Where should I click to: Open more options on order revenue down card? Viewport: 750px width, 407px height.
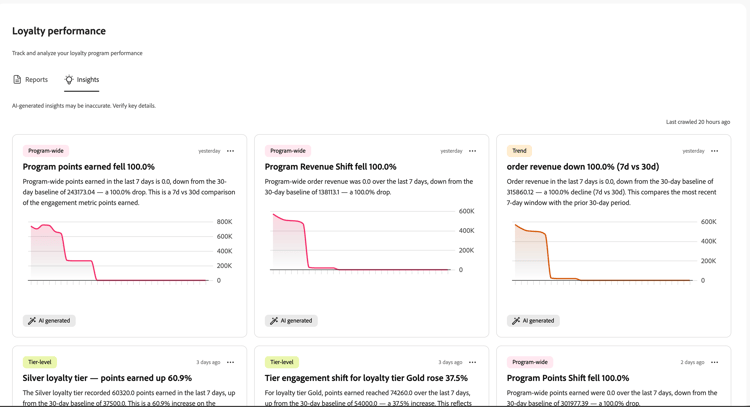[x=715, y=151]
